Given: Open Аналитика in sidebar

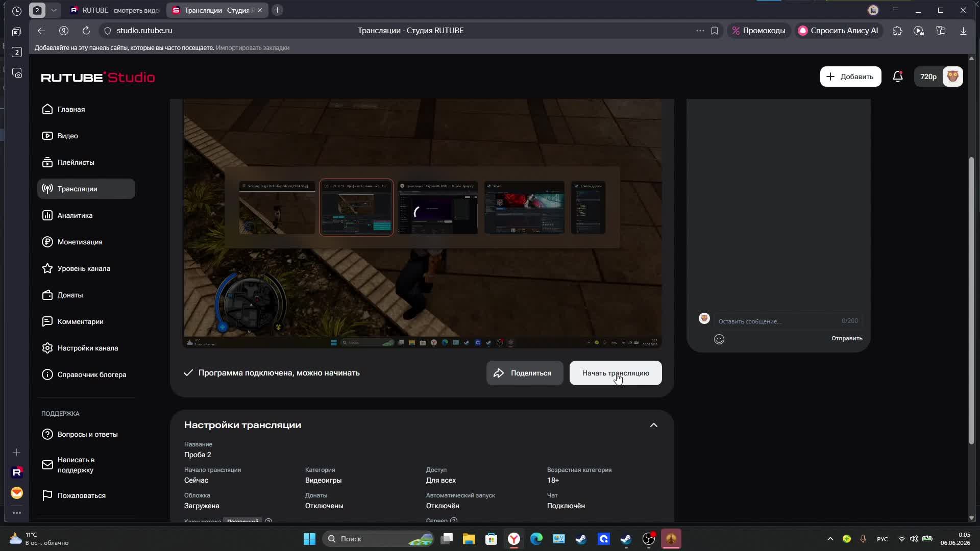Looking at the screenshot, I should [86, 215].
